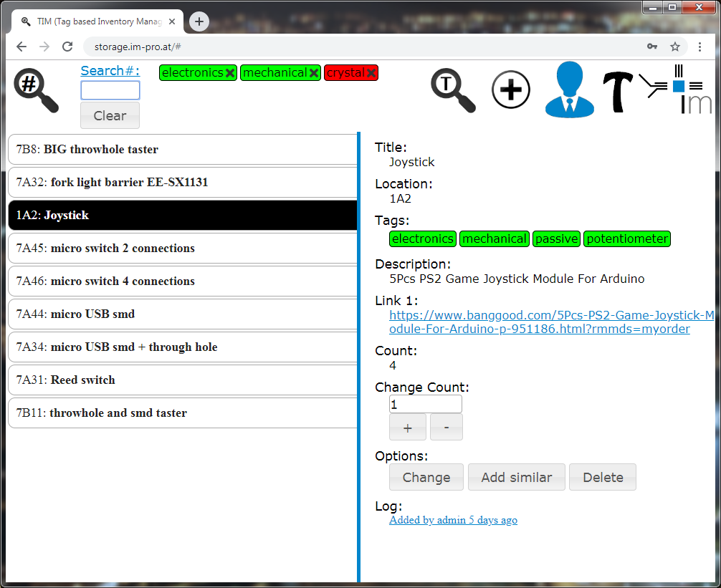Go back in browser history
The height and width of the screenshot is (588, 721).
[x=22, y=47]
